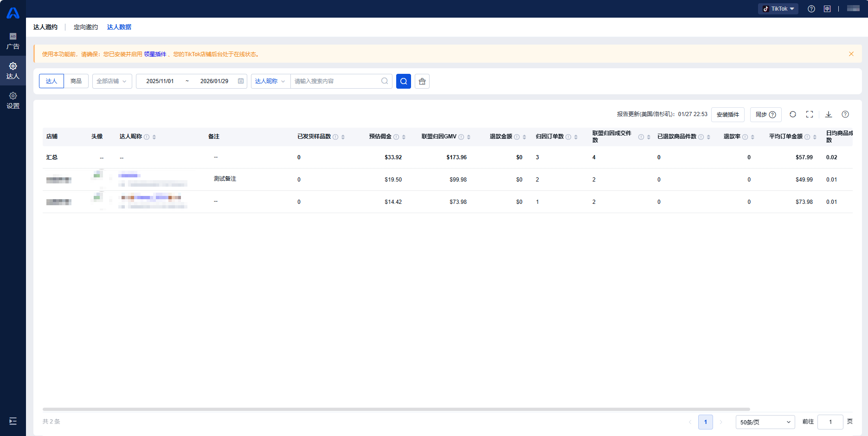The height and width of the screenshot is (436, 868).
Task: Close the orange notice banner
Action: pyautogui.click(x=851, y=54)
